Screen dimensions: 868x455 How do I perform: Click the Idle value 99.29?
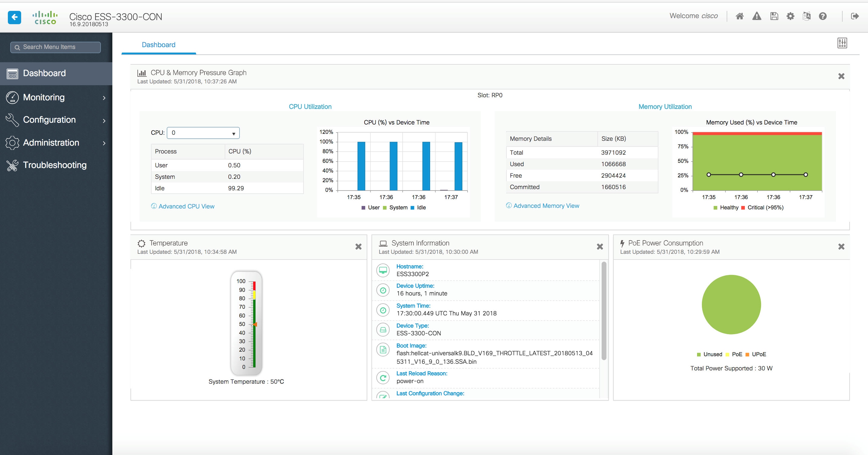click(236, 189)
